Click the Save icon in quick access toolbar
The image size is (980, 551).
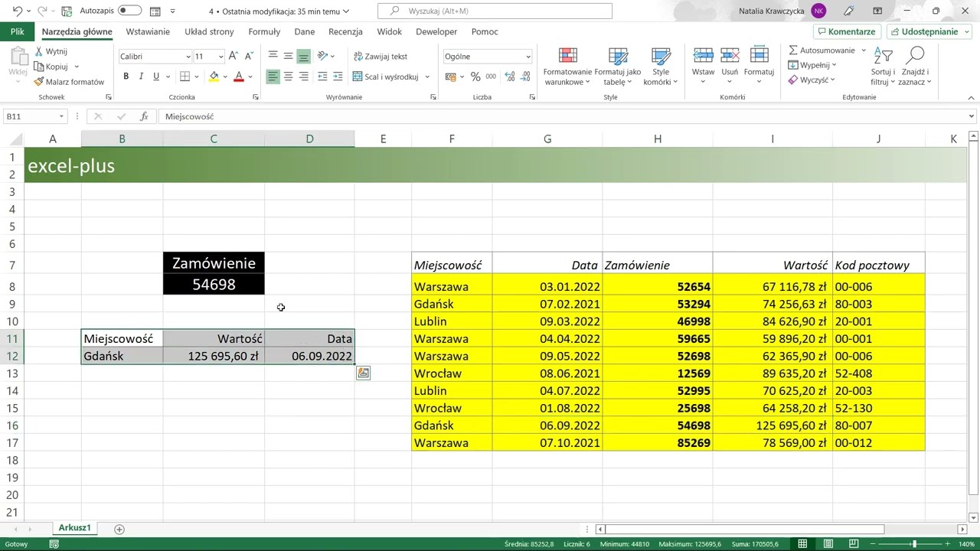pyautogui.click(x=67, y=11)
